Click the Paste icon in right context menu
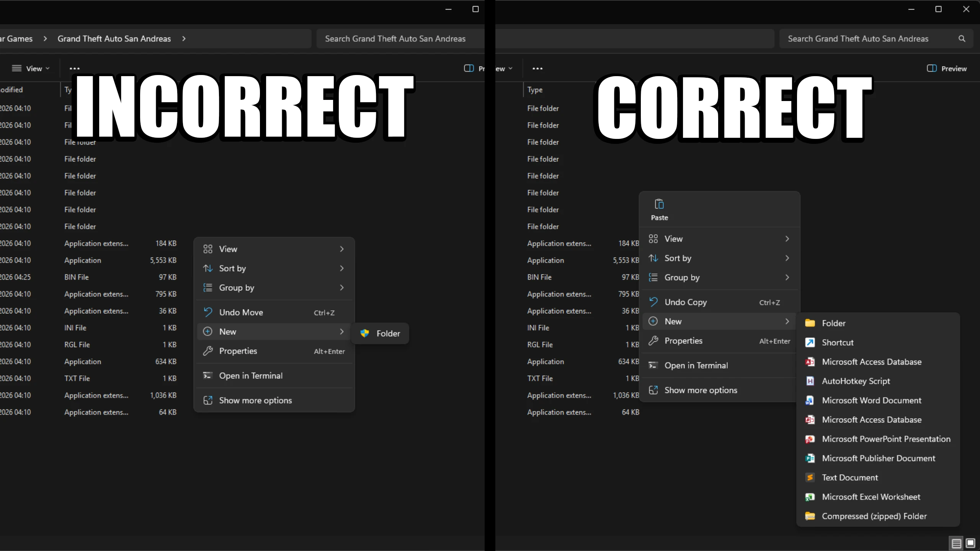 (x=659, y=204)
